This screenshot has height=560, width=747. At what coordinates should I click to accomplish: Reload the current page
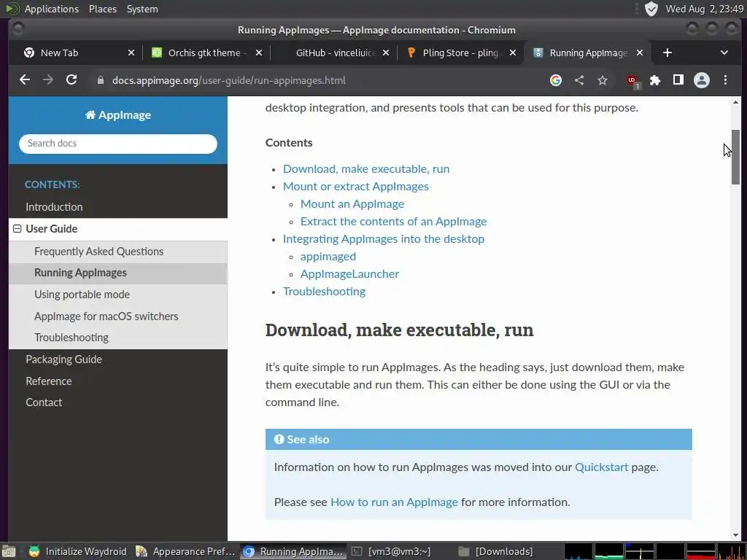point(71,80)
